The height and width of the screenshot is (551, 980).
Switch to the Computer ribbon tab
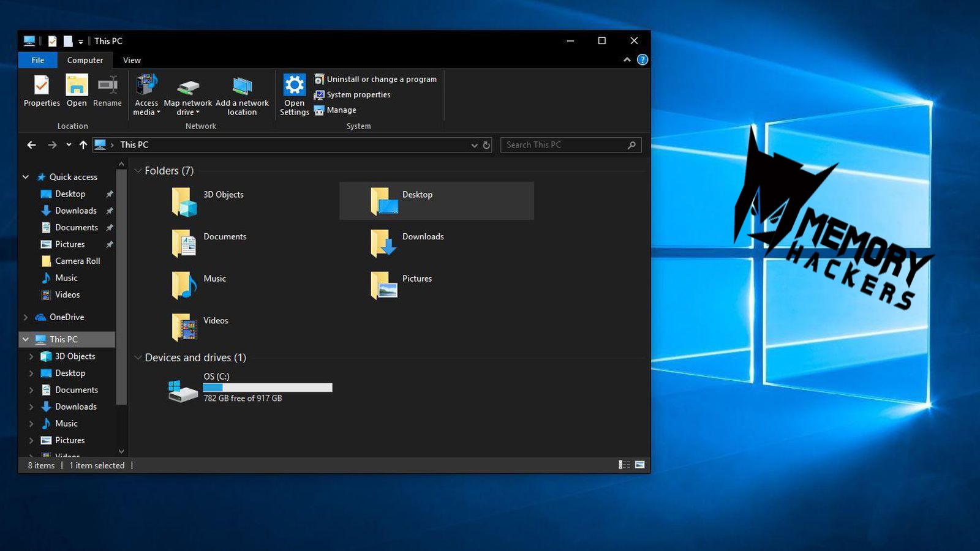click(x=85, y=60)
